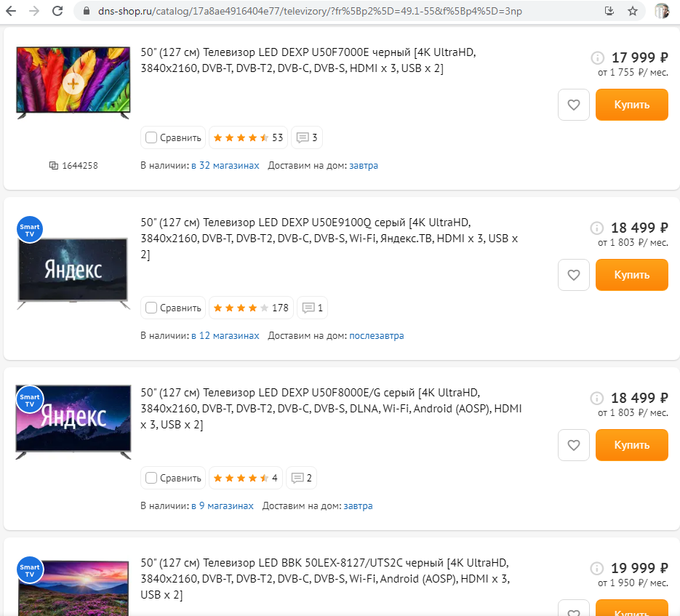Copy product code 1644258 icon
Image resolution: width=680 pixels, height=616 pixels.
pyautogui.click(x=53, y=165)
